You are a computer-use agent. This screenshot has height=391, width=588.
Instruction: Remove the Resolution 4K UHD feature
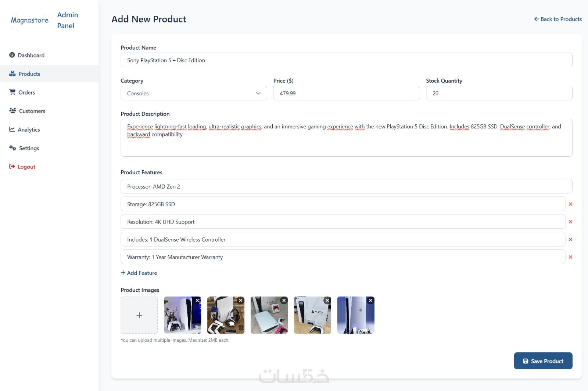click(570, 222)
